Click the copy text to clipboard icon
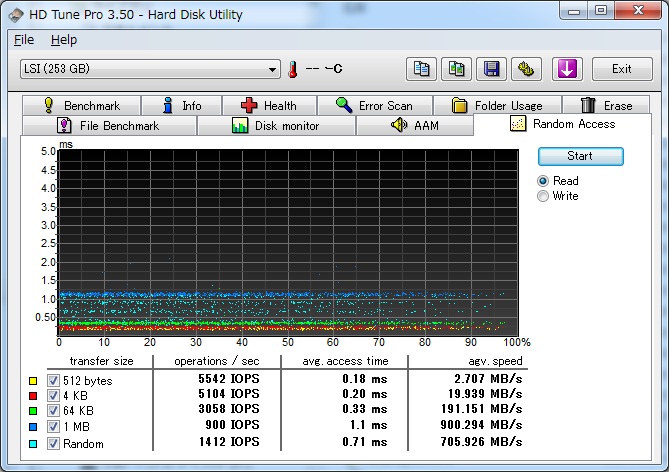Screen dimensions: 669x472 coord(423,69)
